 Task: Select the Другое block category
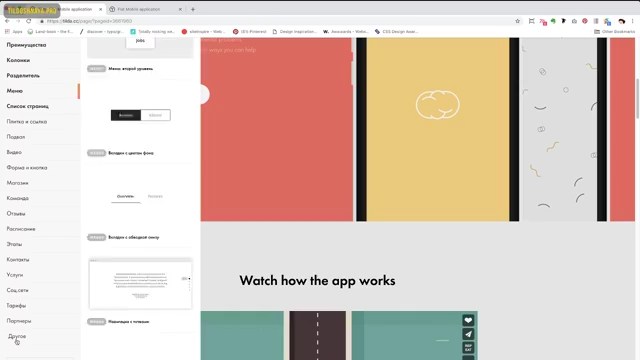click(x=17, y=336)
